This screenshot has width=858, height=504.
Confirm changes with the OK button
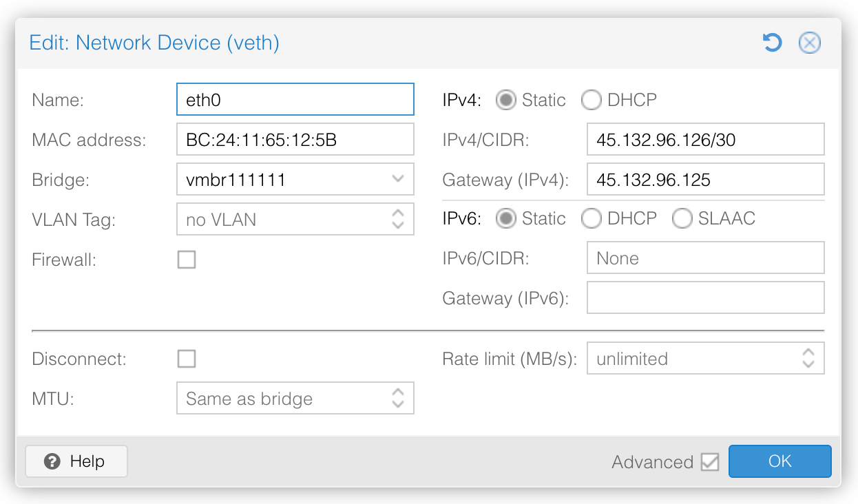(779, 461)
